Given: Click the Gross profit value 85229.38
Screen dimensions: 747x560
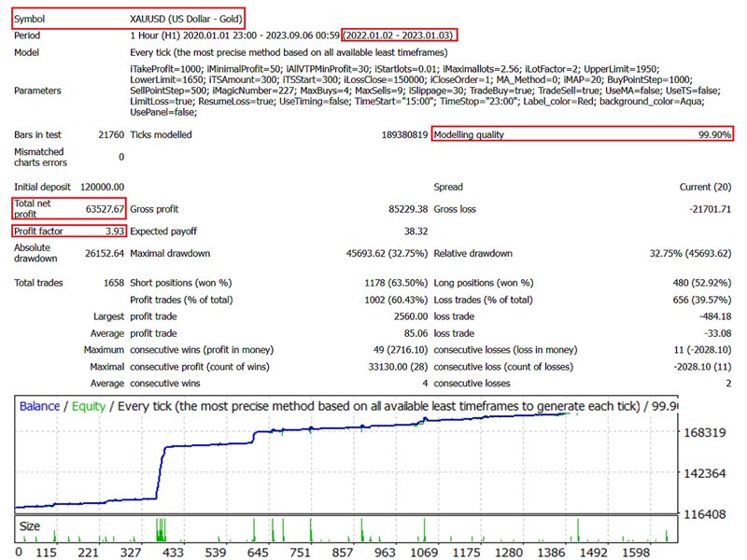Looking at the screenshot, I should [x=408, y=209].
